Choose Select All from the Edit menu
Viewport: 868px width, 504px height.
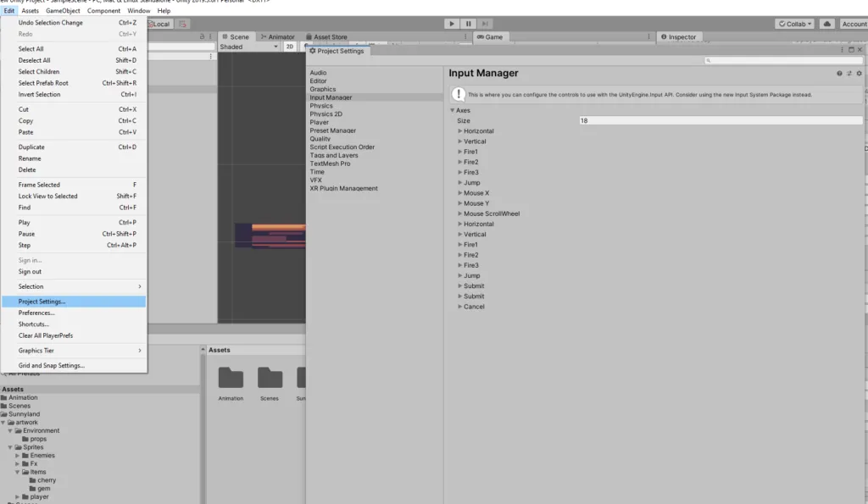75,48
